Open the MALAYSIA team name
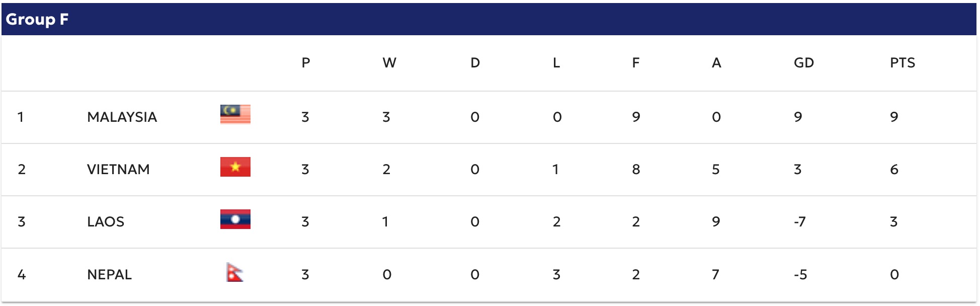980x306 pixels. click(122, 117)
